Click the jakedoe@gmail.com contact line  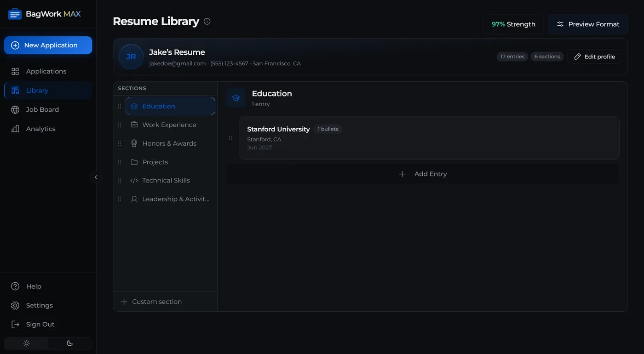click(x=225, y=63)
